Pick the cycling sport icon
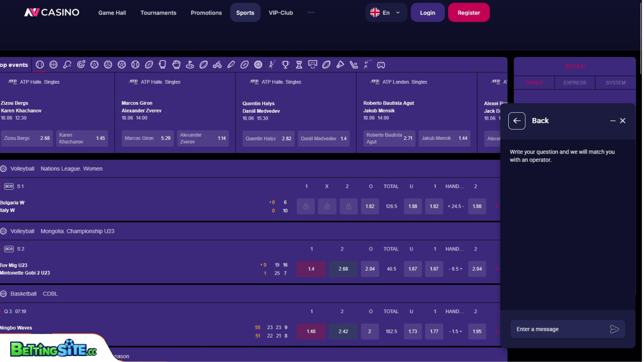This screenshot has height=362, width=644. point(217,65)
